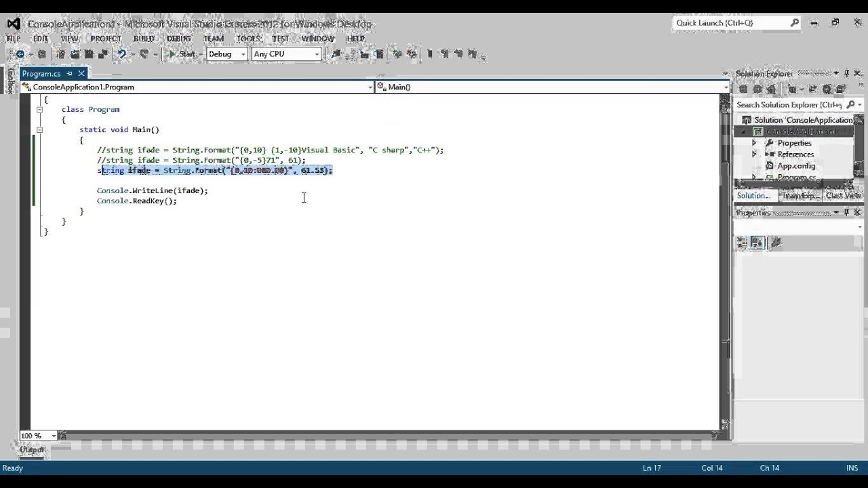Click the Save toolbar icon
868x488 pixels.
[x=90, y=54]
